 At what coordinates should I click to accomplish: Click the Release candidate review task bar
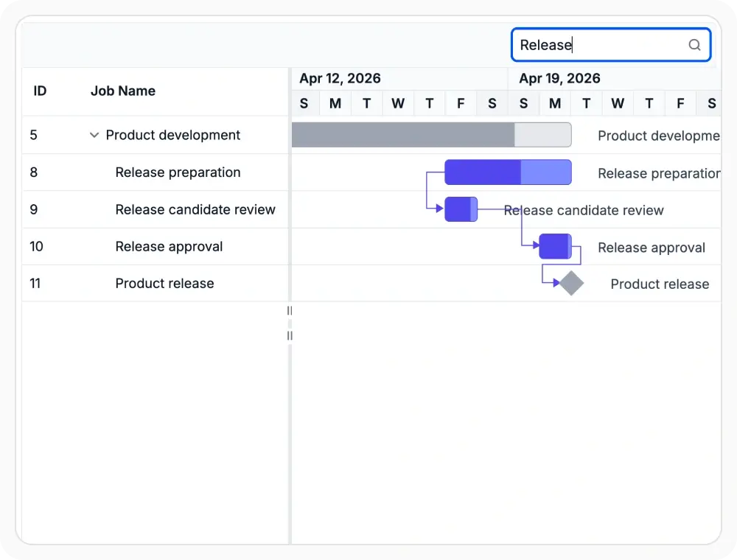(x=461, y=209)
